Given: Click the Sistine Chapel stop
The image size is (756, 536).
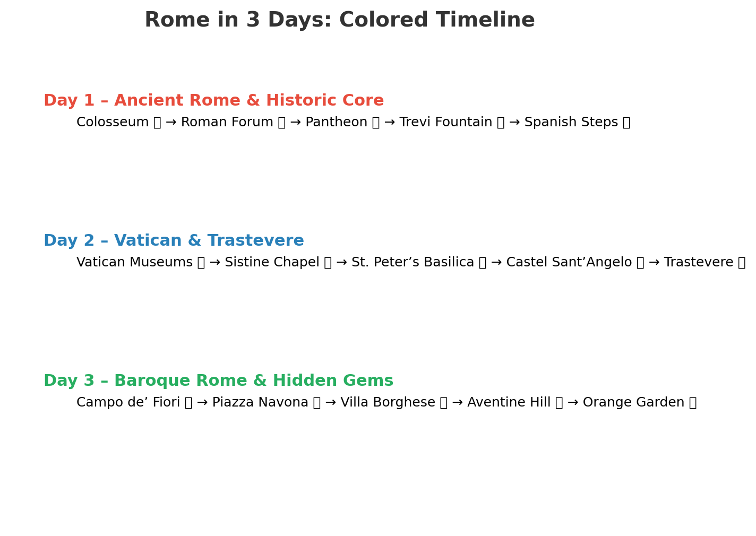Looking at the screenshot, I should tap(272, 262).
